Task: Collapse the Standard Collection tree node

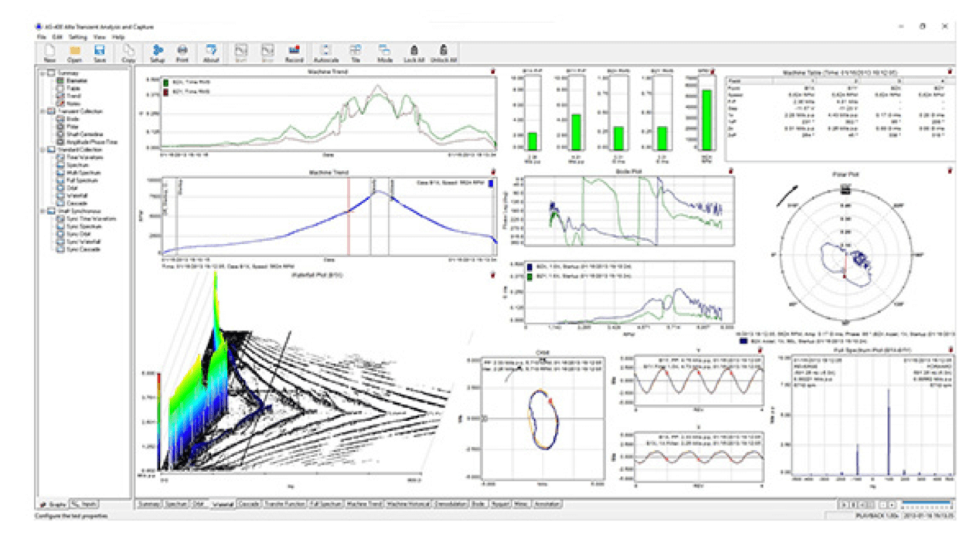Action: pyautogui.click(x=41, y=149)
